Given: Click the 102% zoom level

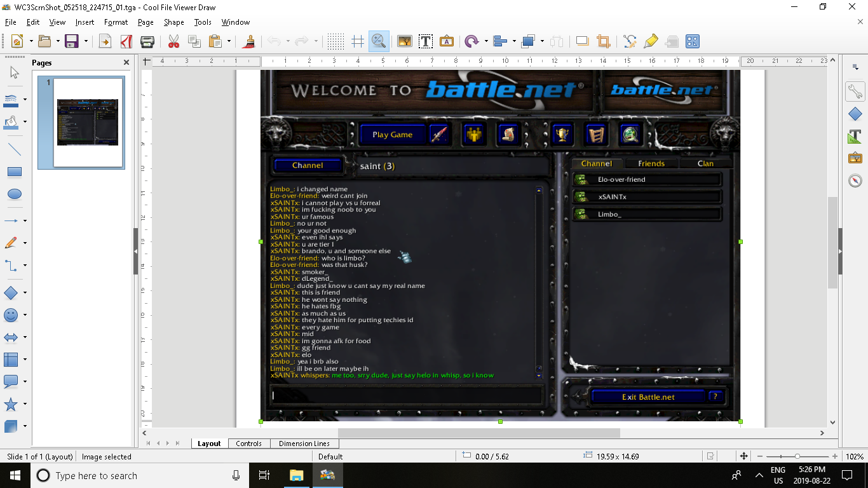Looking at the screenshot, I should click(x=855, y=456).
